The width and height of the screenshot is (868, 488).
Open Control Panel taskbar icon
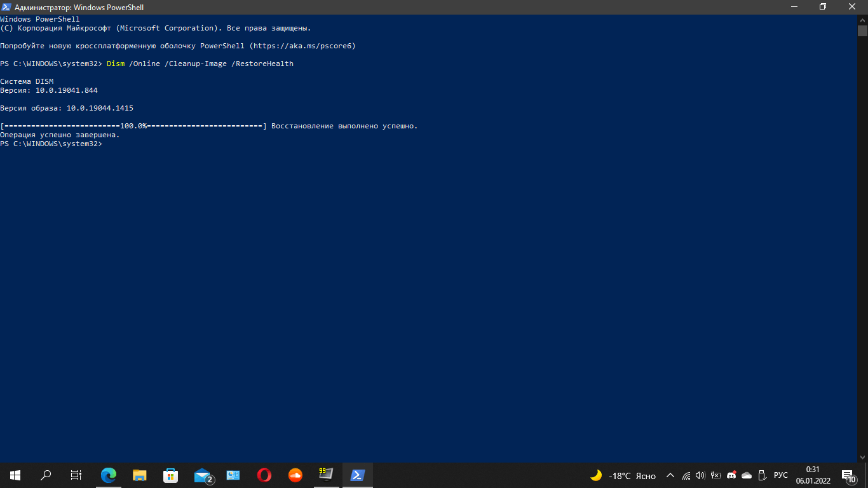tap(233, 475)
